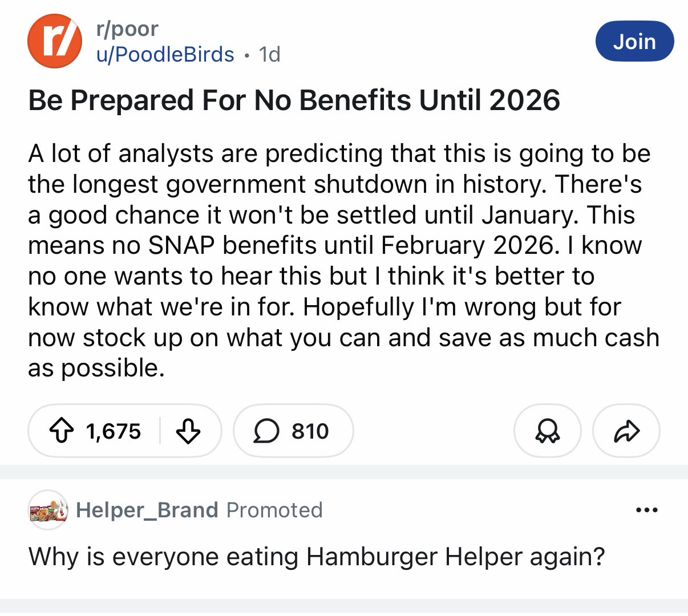Screen dimensions: 688x616
Task: Give an award to this post
Action: (547, 431)
